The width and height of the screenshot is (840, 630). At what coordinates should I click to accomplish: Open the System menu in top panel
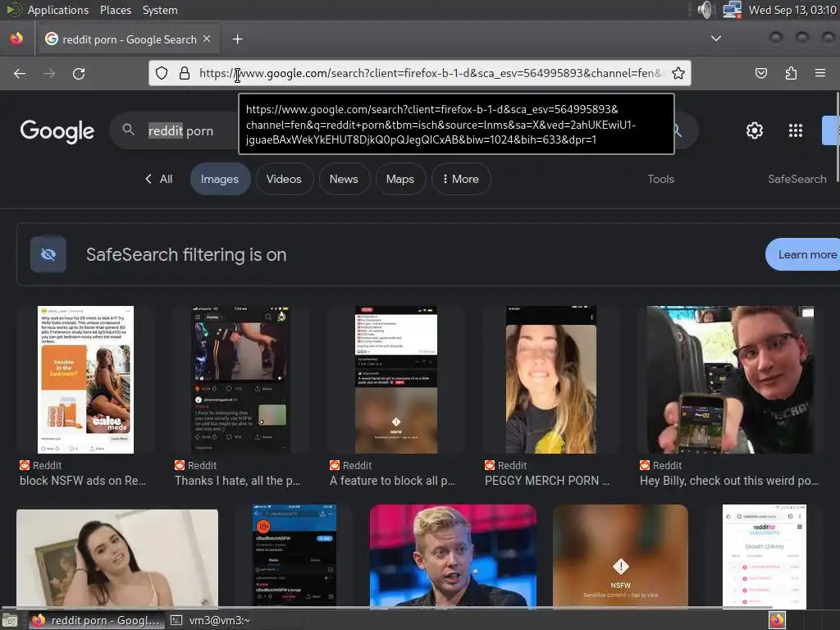[x=160, y=10]
